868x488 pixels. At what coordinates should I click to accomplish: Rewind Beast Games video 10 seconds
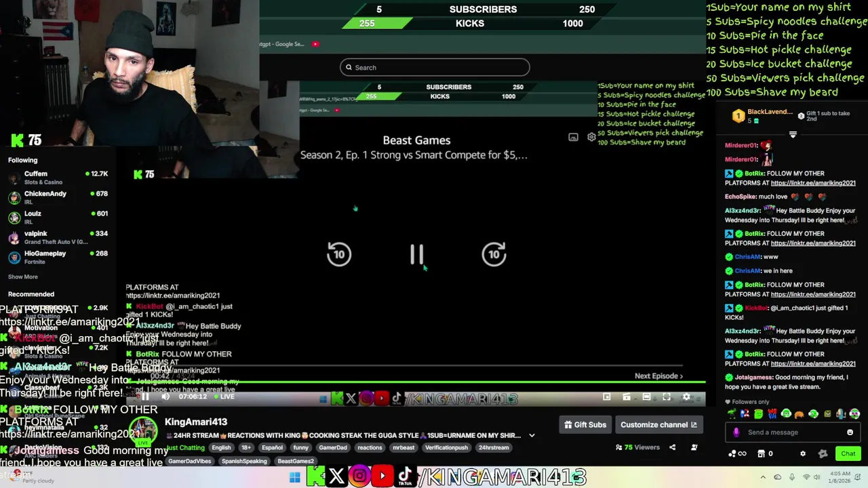[x=339, y=254]
